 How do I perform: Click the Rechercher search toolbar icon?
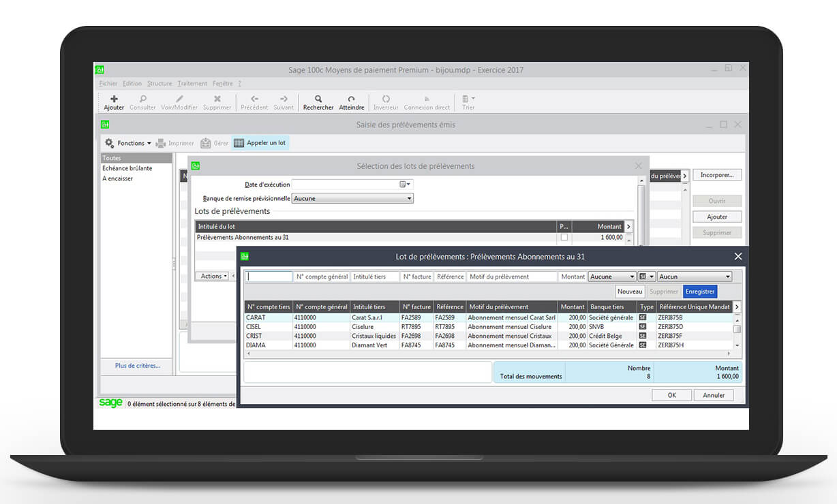pos(318,99)
